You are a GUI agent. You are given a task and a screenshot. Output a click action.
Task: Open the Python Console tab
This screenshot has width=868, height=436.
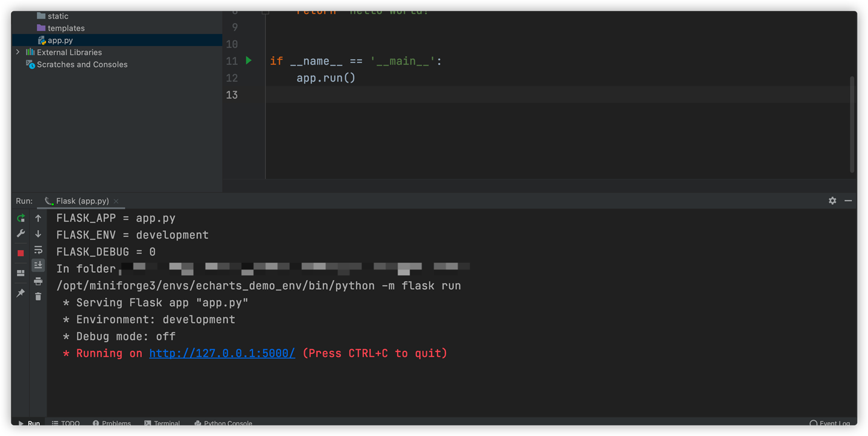(223, 423)
